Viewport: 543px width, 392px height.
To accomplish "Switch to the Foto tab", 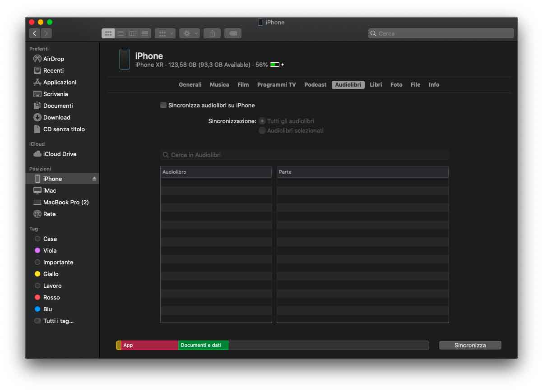I will pos(396,85).
